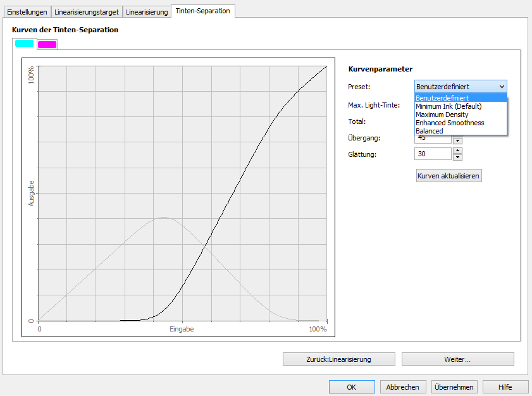The height and width of the screenshot is (396, 532).
Task: Select 'Enhanced Smoothness' preset option
Action: click(x=450, y=123)
